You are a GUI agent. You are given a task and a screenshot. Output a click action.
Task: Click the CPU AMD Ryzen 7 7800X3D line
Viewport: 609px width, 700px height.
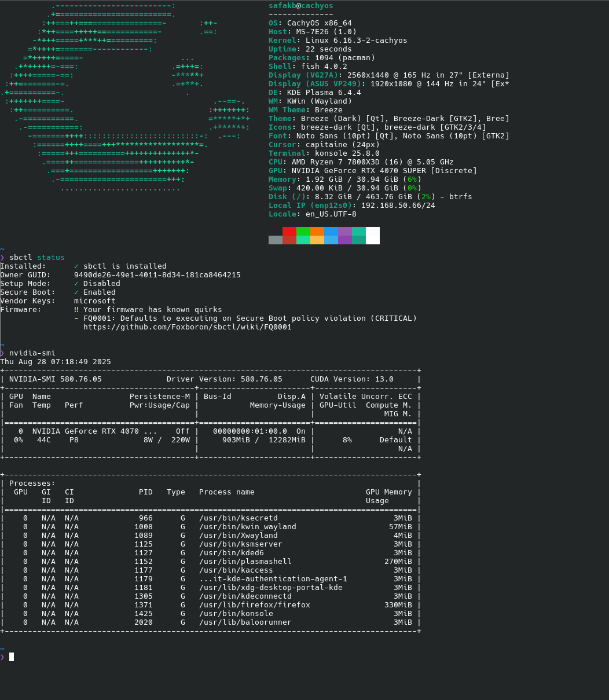point(361,162)
